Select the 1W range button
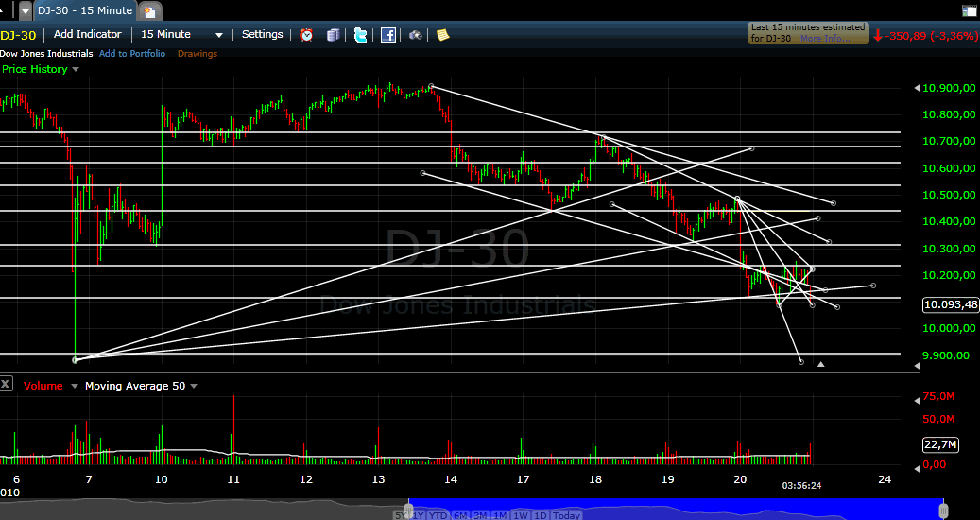This screenshot has width=980, height=520. click(x=520, y=515)
